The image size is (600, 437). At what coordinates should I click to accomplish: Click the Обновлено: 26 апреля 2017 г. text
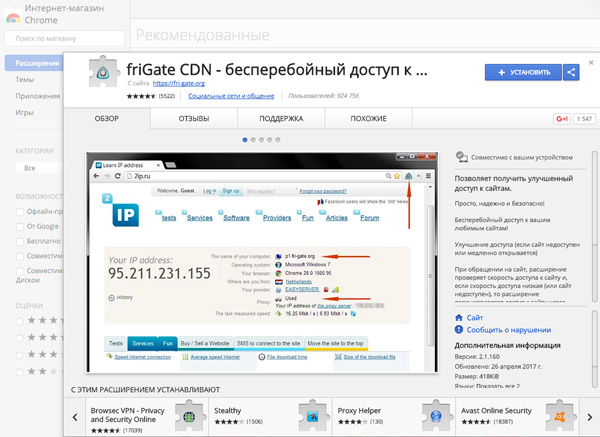498,367
